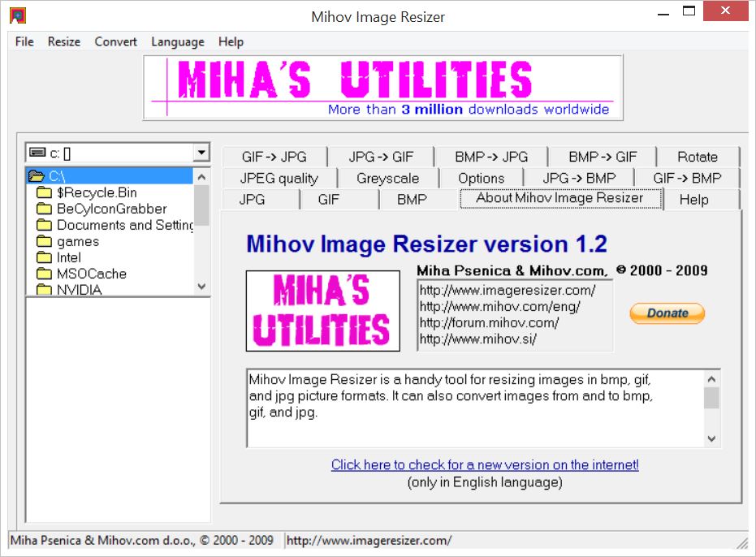
Task: Switch to the GIF -> BMP tab
Action: click(687, 179)
